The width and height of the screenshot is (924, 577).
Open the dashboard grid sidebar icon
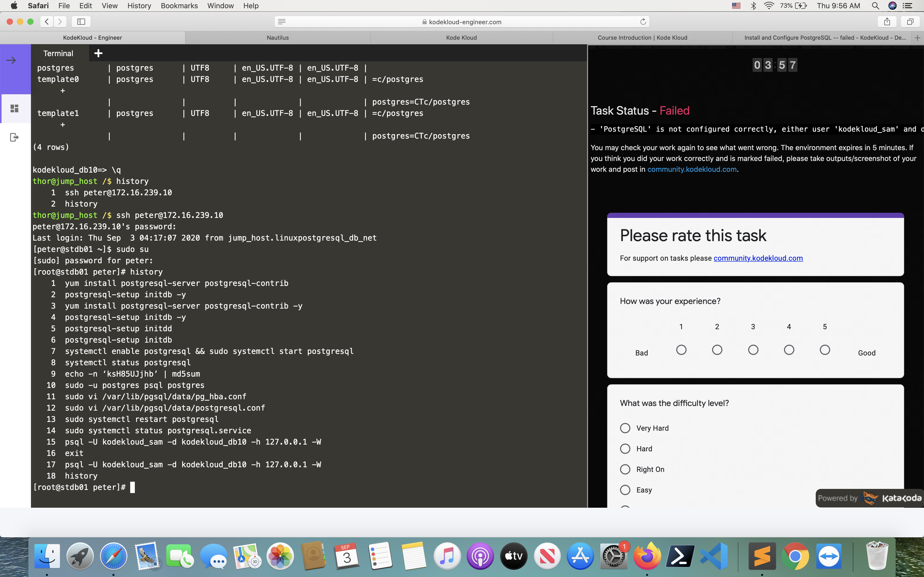point(14,109)
